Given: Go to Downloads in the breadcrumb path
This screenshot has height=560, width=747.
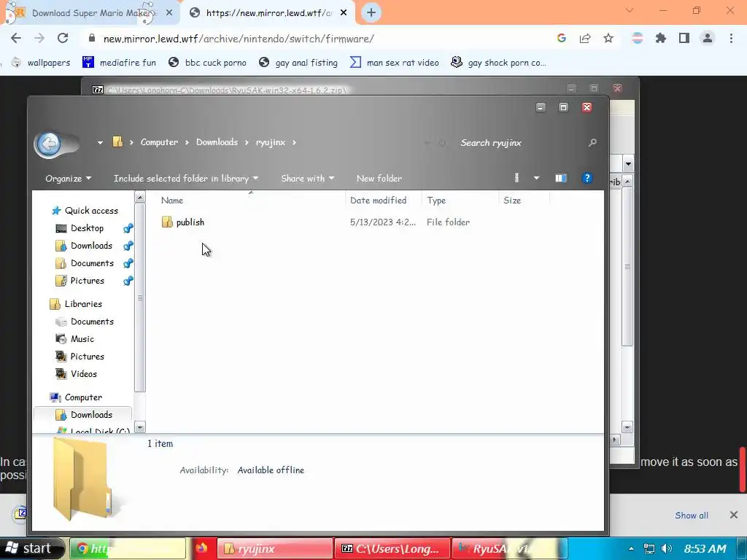Looking at the screenshot, I should pos(217,142).
